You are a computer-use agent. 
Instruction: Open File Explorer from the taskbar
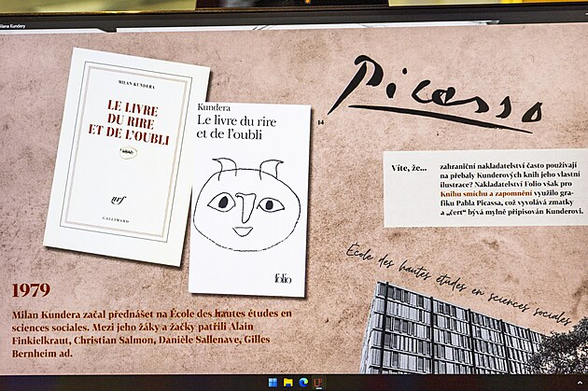pos(288,383)
